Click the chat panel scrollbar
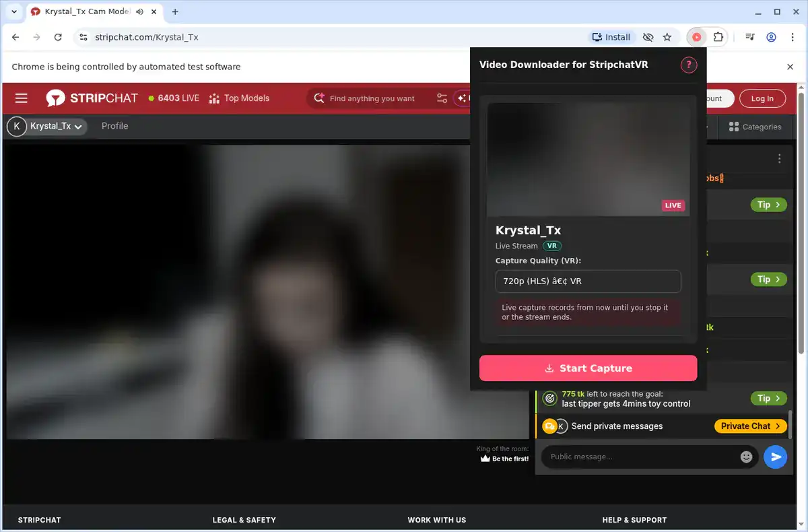808x532 pixels. 790,424
